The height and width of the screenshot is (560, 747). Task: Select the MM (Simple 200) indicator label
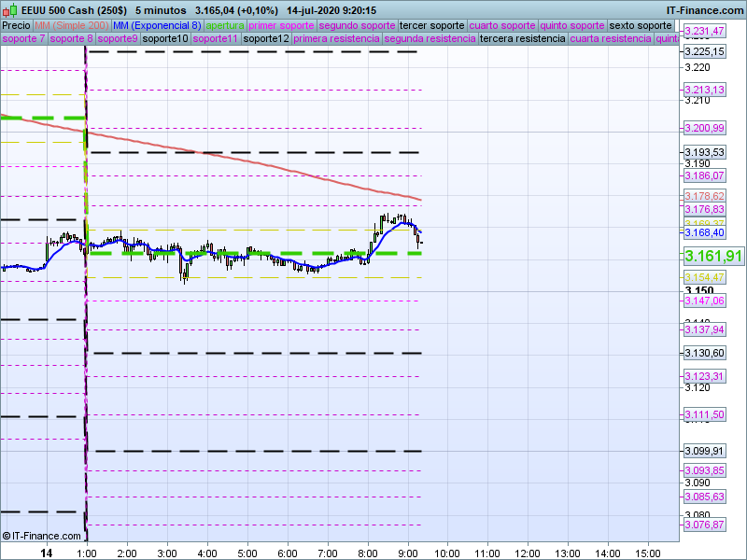point(72,25)
